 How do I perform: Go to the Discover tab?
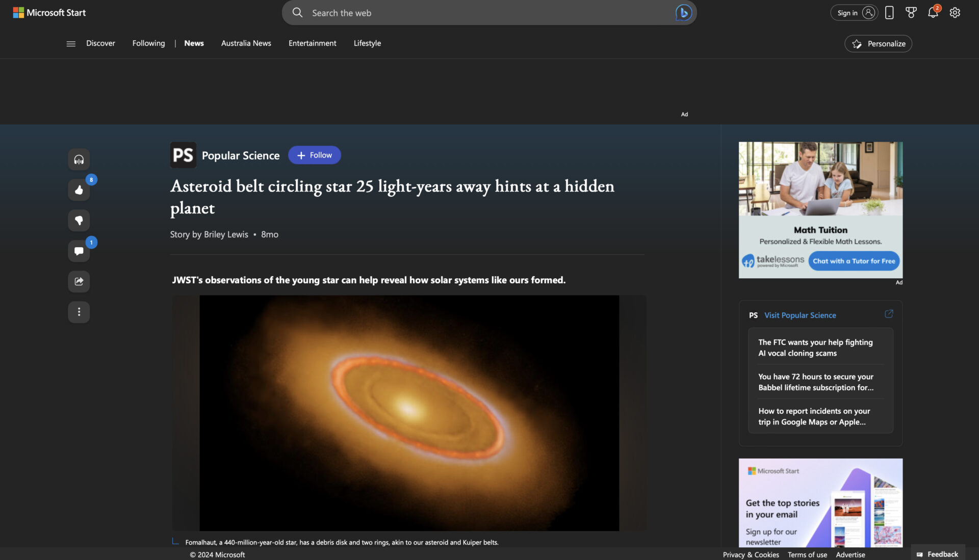coord(100,43)
